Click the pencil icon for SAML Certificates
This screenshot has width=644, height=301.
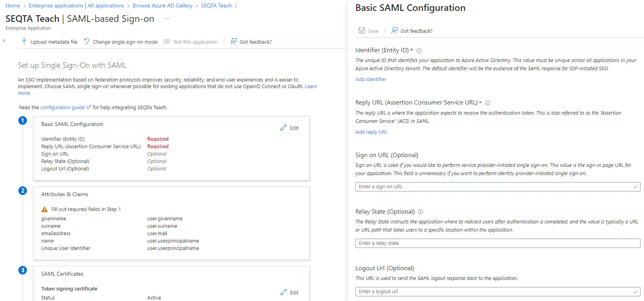click(284, 292)
